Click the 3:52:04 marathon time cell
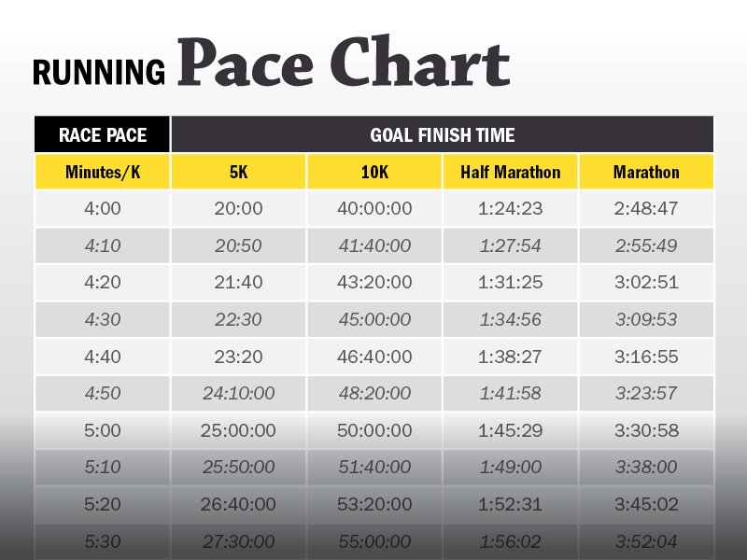 coord(646,541)
